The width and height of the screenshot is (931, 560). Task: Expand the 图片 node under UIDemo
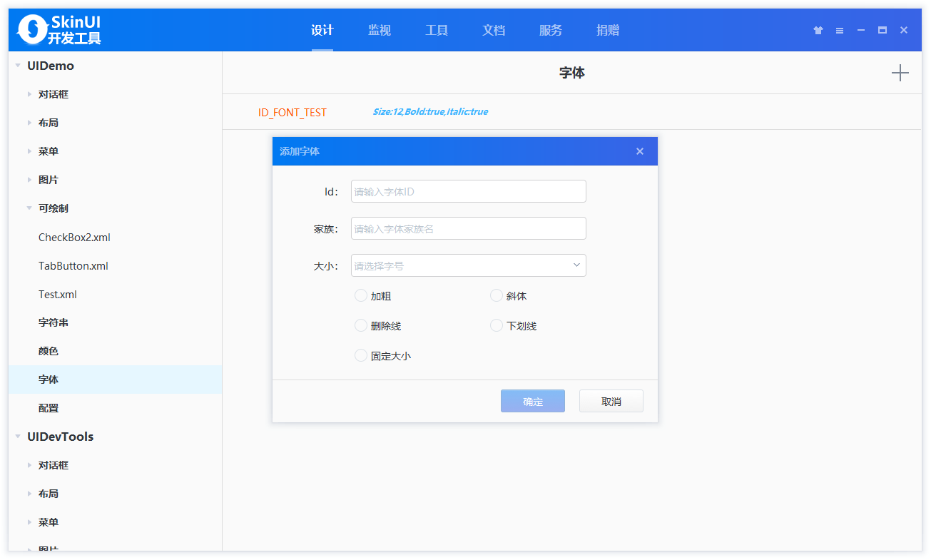(x=29, y=180)
